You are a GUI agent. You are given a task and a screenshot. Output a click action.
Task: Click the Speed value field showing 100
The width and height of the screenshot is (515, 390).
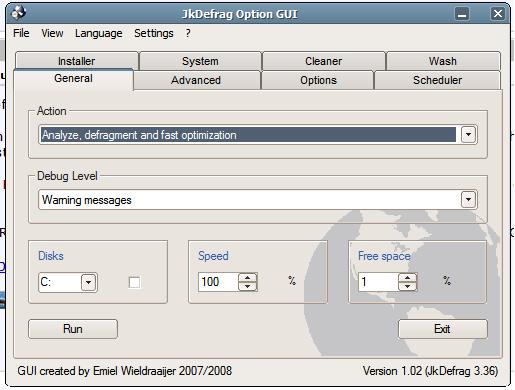218,282
